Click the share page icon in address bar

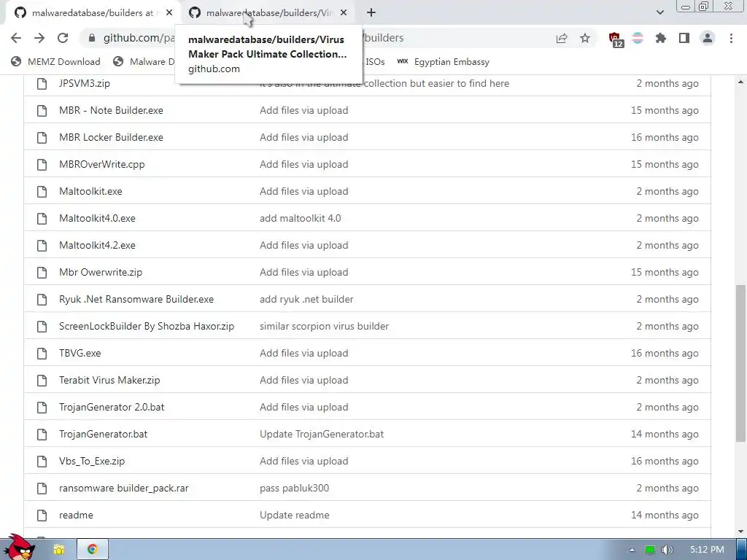point(562,38)
